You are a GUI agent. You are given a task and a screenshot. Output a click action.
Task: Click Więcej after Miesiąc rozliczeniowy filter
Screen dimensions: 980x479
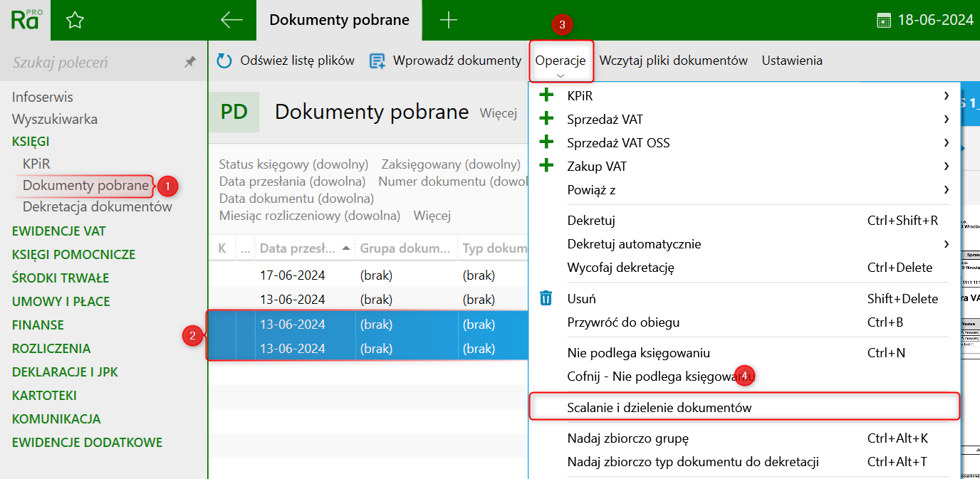point(432,216)
